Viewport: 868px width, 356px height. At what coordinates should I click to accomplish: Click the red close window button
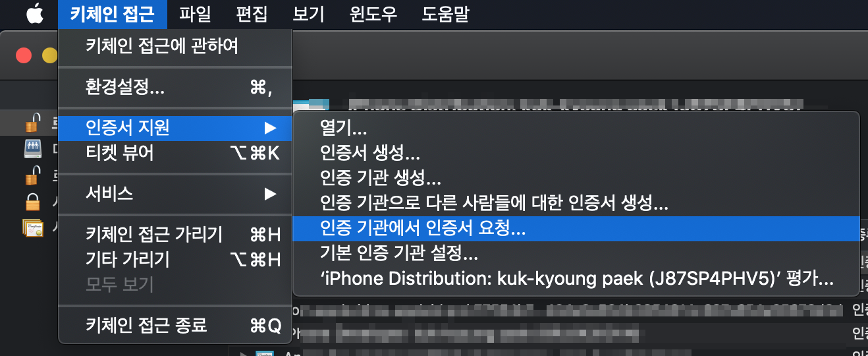click(x=24, y=56)
